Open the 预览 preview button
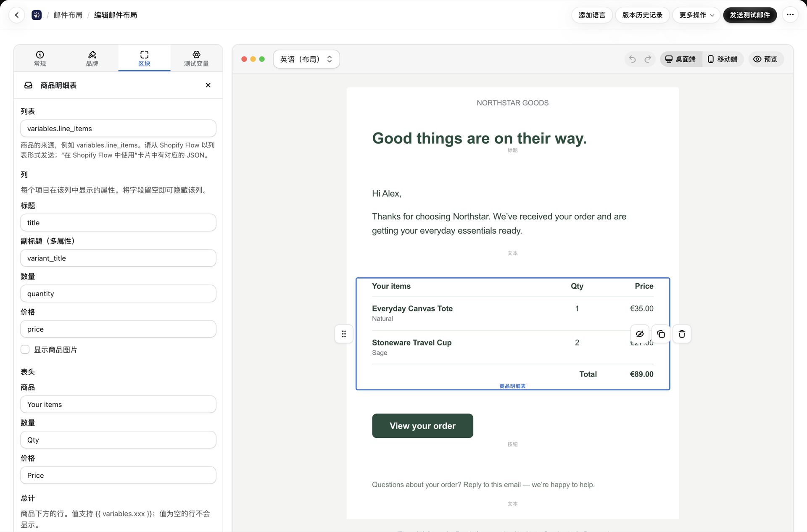This screenshot has width=807, height=532. (x=766, y=59)
